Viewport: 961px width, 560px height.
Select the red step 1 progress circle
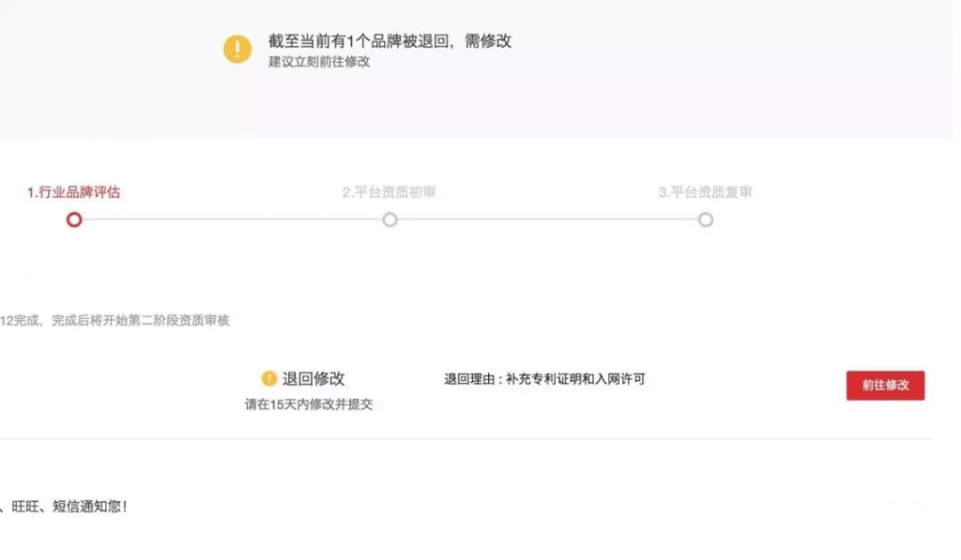74,219
